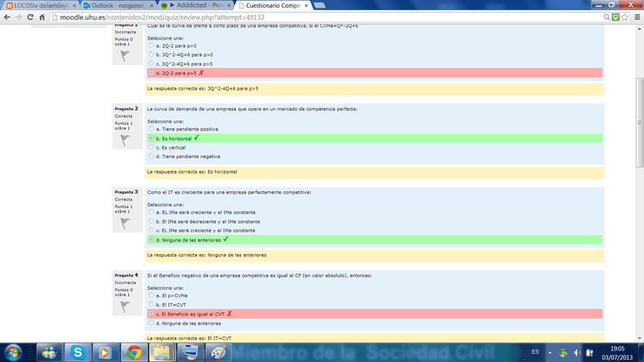644x362 pixels.
Task: Open the ES language selector in taskbar
Action: point(535,352)
